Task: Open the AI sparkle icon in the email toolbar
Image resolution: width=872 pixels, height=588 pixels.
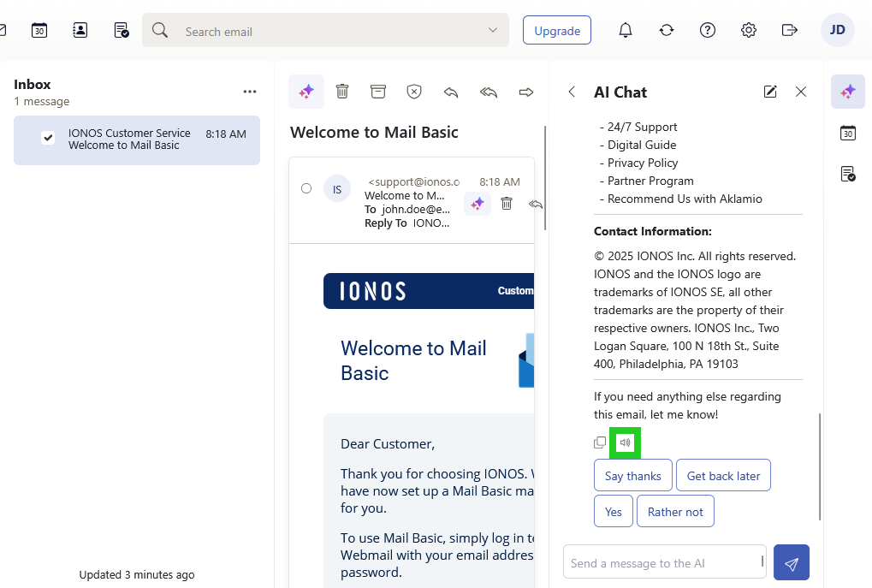Action: [x=306, y=91]
